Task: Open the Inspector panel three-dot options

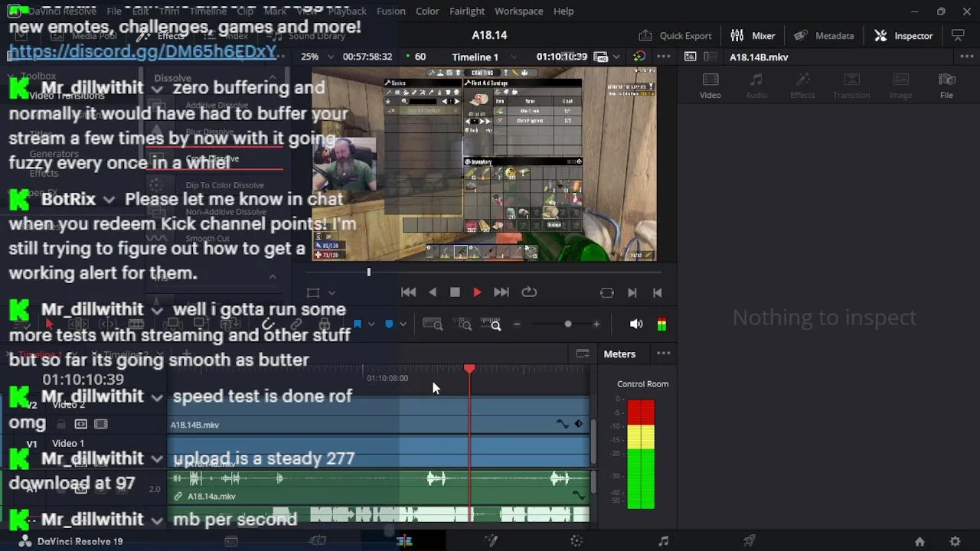Action: (966, 57)
